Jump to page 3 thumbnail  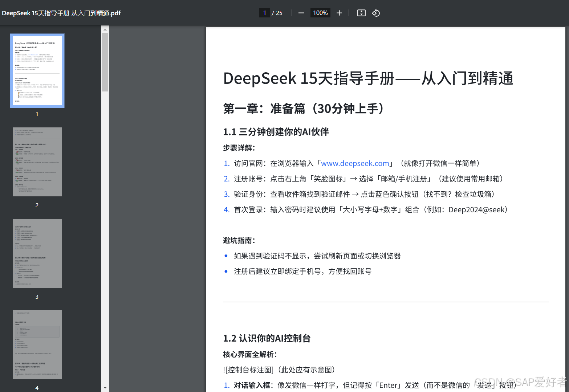tap(37, 253)
